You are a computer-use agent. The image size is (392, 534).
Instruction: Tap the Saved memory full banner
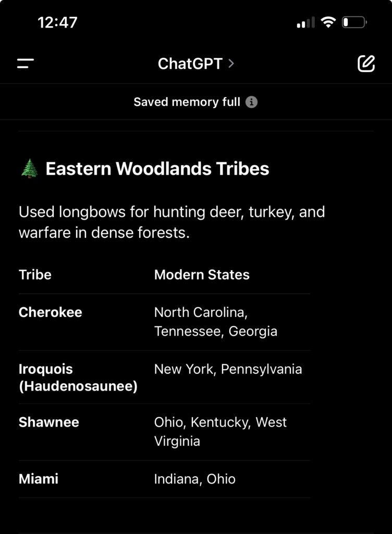pos(187,102)
